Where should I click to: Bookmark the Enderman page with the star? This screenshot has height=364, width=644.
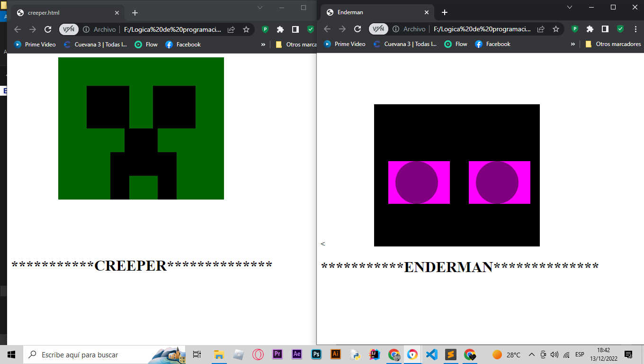tap(556, 29)
